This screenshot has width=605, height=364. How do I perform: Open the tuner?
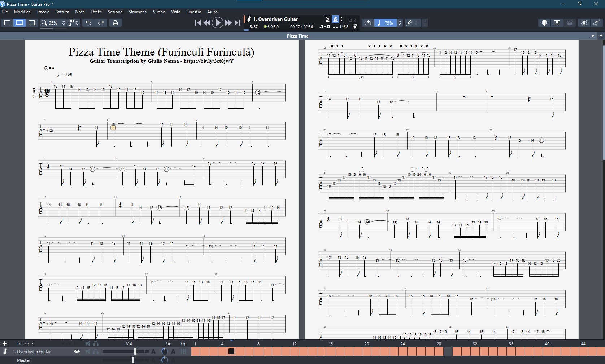tap(584, 23)
